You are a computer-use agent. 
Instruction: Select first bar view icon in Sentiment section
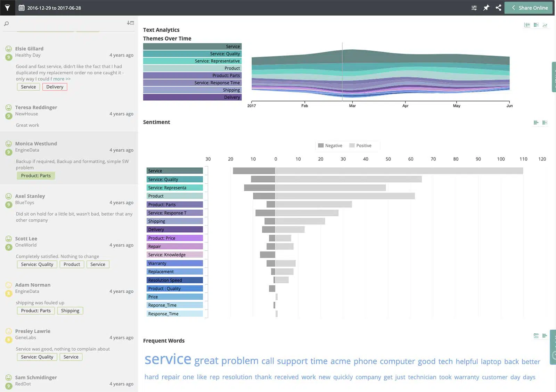tap(536, 123)
